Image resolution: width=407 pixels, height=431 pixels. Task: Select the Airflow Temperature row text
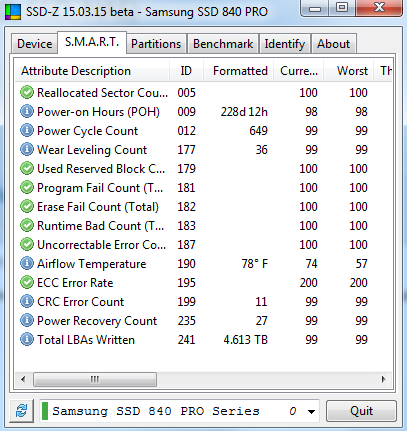[x=91, y=264]
